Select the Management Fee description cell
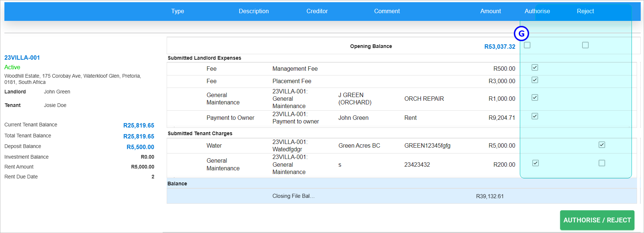The height and width of the screenshot is (233, 644). 295,69
